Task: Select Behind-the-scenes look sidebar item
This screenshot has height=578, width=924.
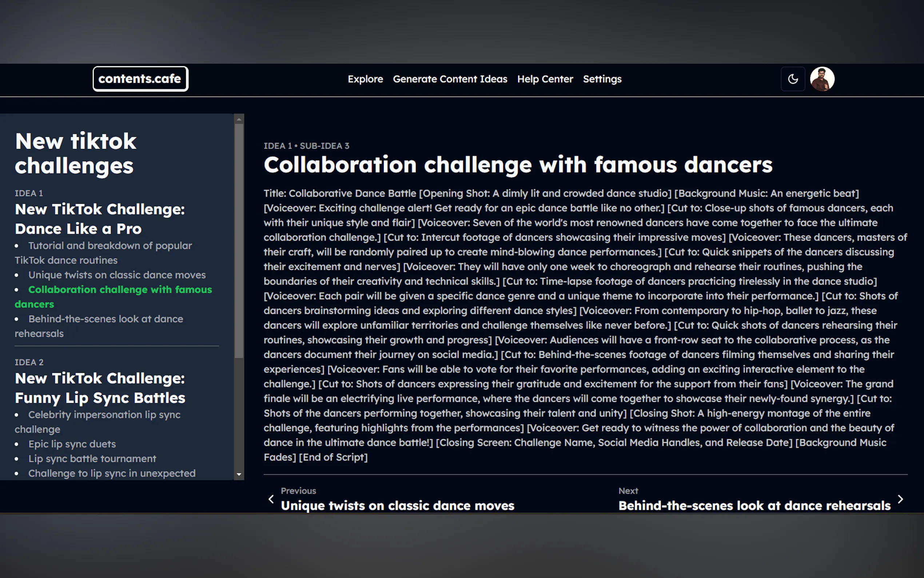Action: pyautogui.click(x=105, y=319)
